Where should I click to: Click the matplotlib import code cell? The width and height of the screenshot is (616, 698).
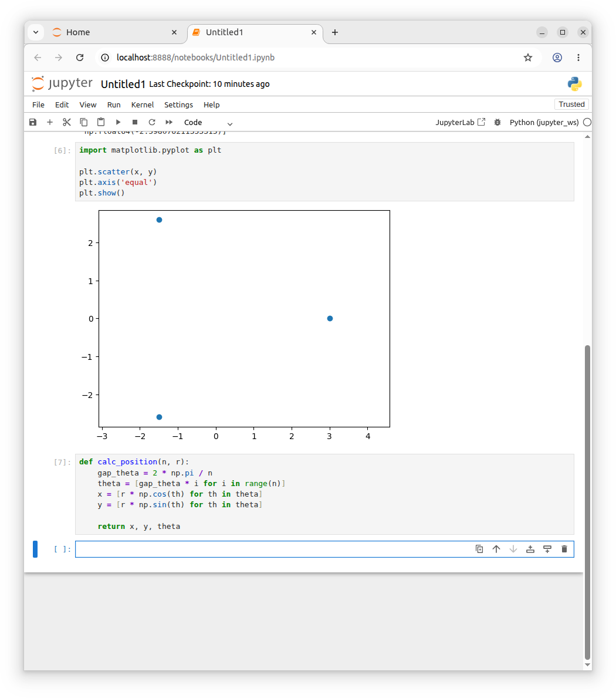coord(324,172)
